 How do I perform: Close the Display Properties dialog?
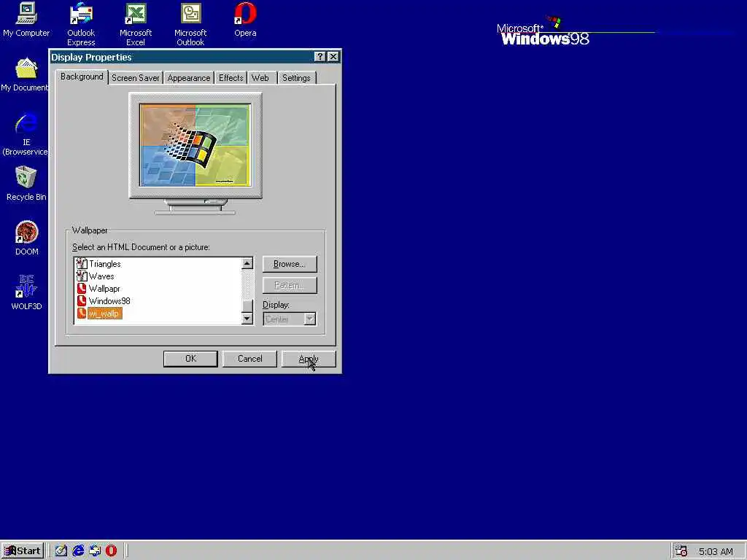(x=333, y=57)
